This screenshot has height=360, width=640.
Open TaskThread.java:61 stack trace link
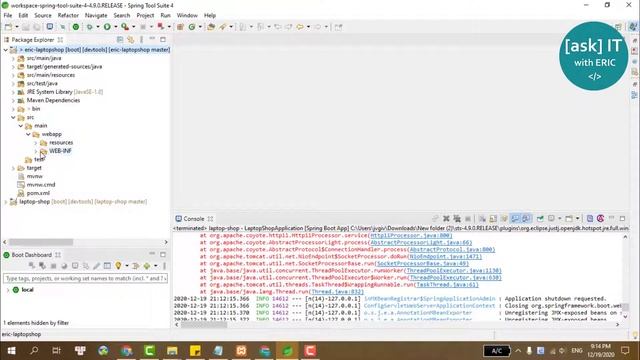point(447,285)
